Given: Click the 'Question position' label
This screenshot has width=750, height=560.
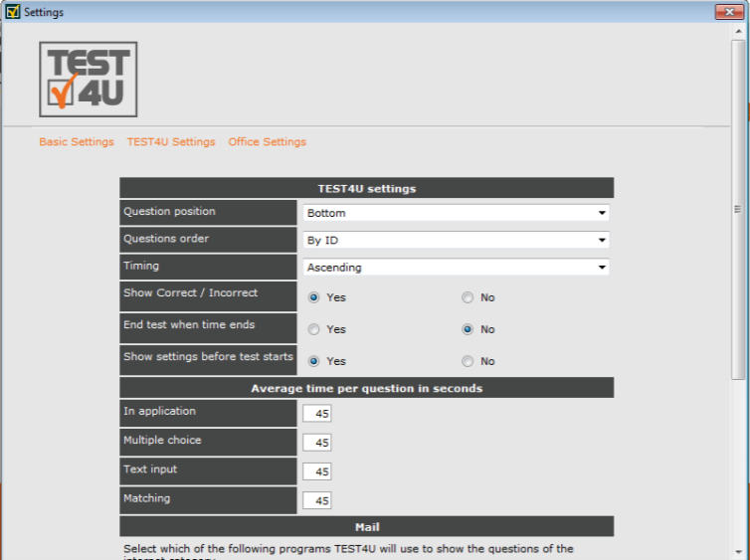Looking at the screenshot, I should 169,212.
